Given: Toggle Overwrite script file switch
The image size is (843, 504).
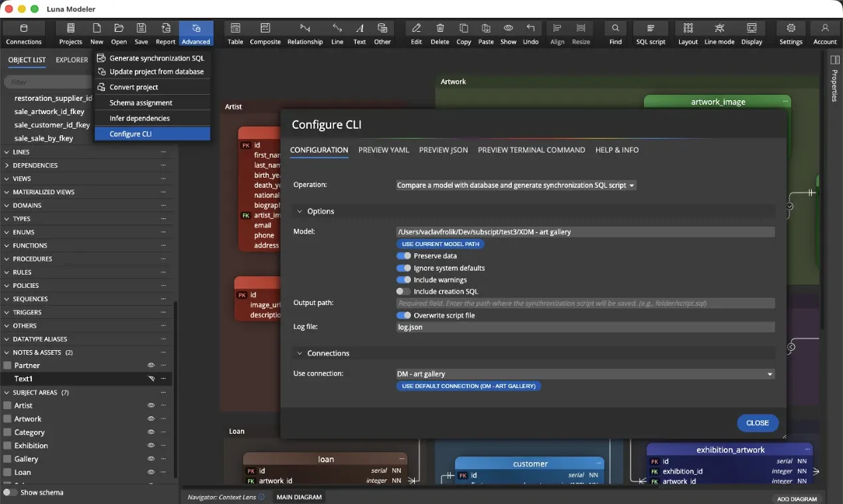Looking at the screenshot, I should (x=404, y=316).
